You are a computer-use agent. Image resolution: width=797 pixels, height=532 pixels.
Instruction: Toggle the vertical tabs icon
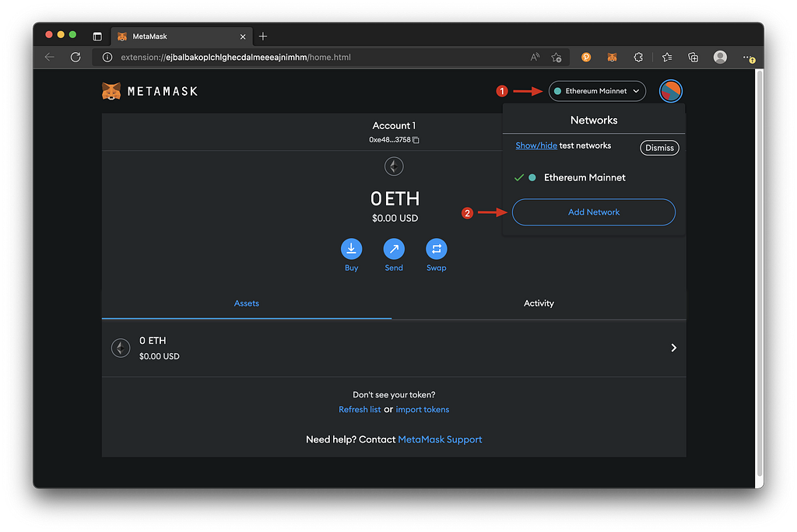click(97, 37)
